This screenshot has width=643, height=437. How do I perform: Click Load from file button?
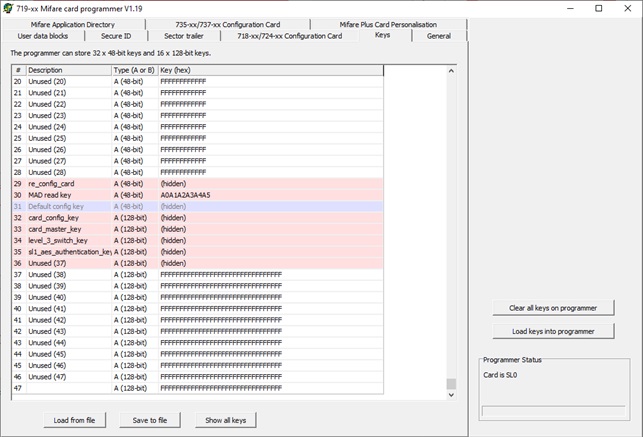tap(74, 420)
